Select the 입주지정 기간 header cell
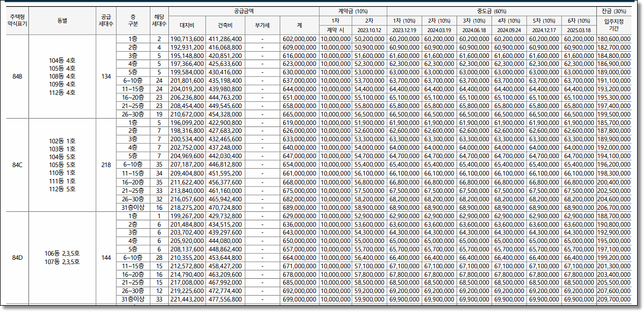 coord(613,25)
